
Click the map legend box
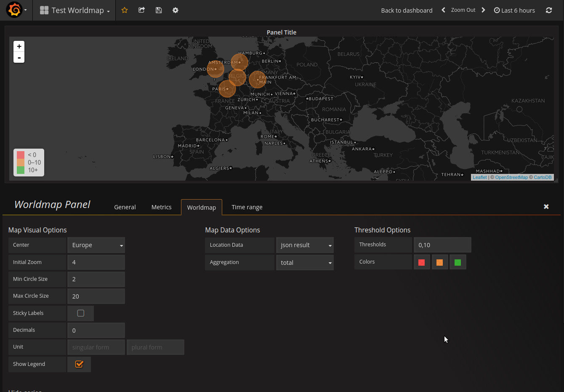pyautogui.click(x=29, y=163)
